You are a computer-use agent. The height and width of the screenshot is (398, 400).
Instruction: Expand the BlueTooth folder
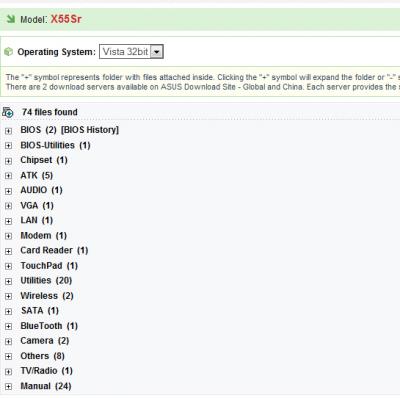8,326
